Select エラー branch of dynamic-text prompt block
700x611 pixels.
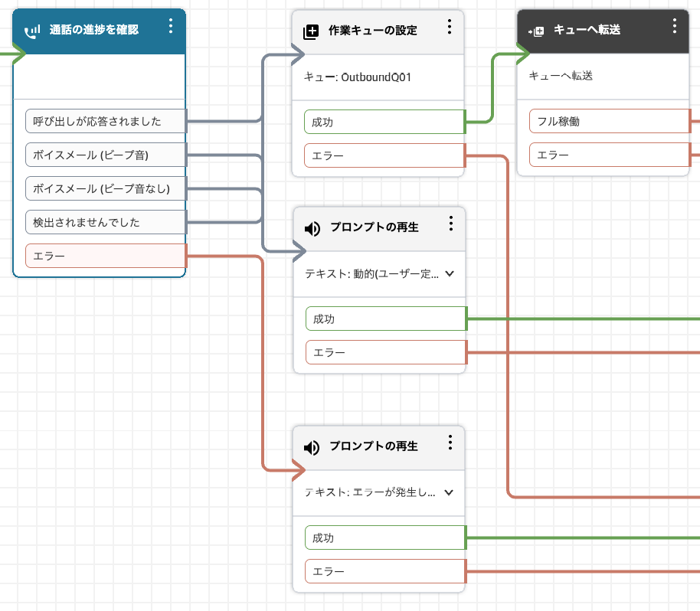point(386,352)
